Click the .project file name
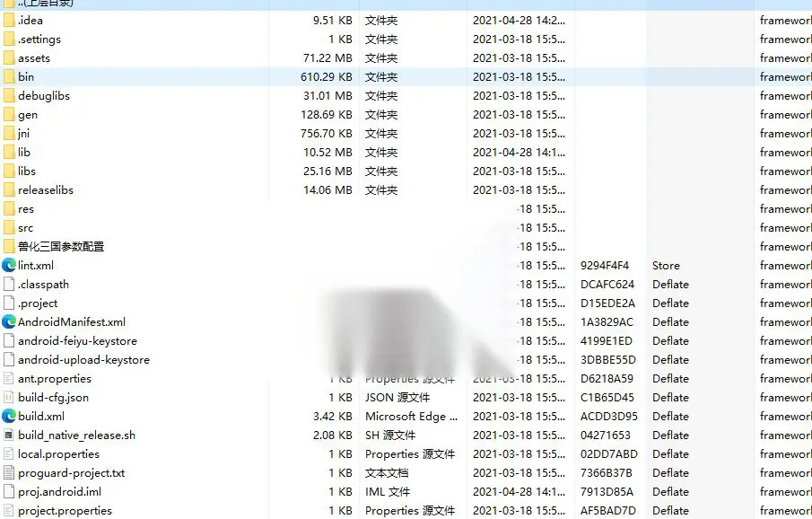 (38, 303)
